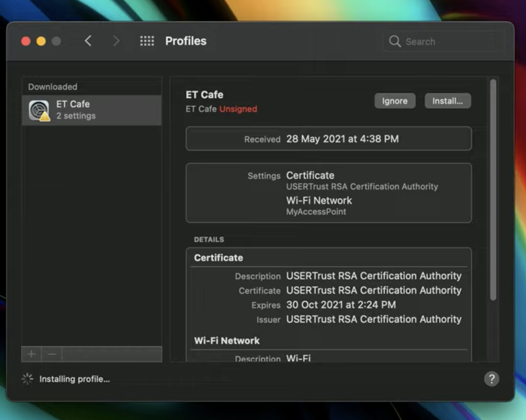Go back using the left chevron

[x=88, y=41]
